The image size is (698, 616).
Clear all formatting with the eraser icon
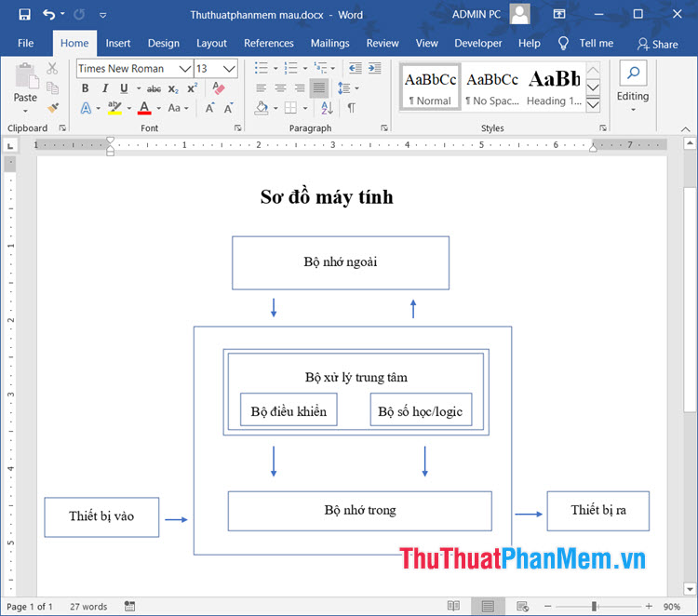pos(219,87)
